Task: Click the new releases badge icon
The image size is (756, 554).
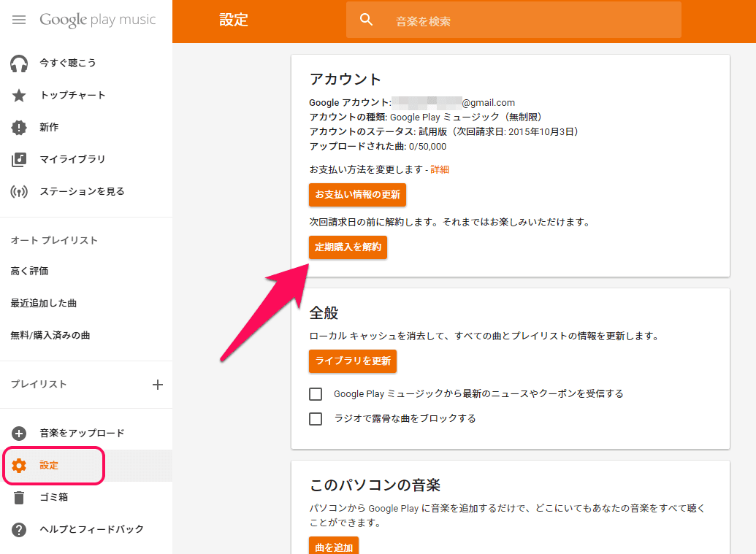Action: point(19,128)
